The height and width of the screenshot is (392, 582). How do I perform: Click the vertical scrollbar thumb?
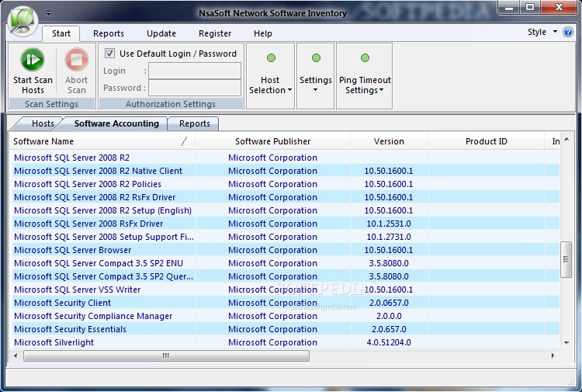pyautogui.click(x=566, y=259)
